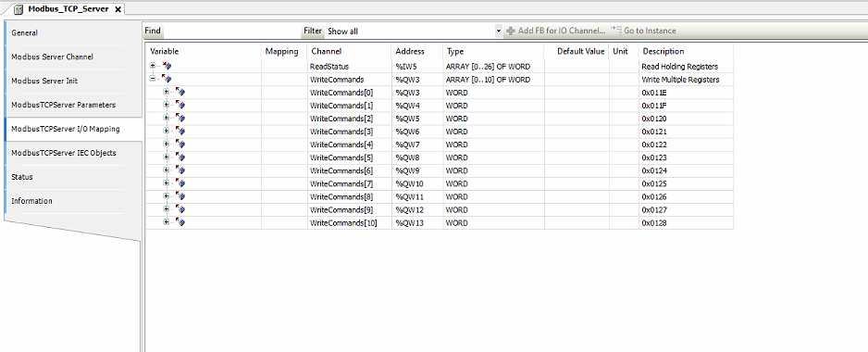Click the WriteCommands[7] variable icon
Screen dimensions: 868x352
(x=180, y=183)
